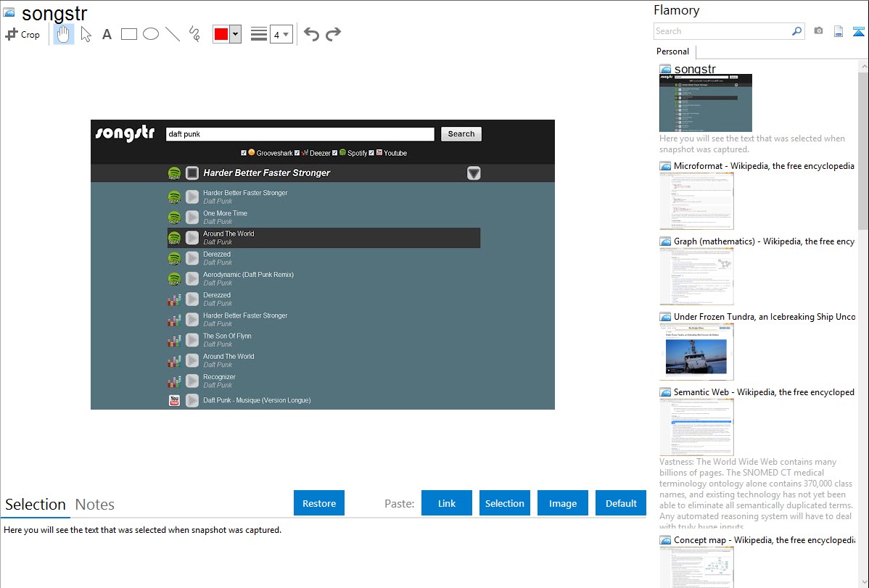This screenshot has width=869, height=588.
Task: Toggle the Deezer checkbox in snapshot
Action: pyautogui.click(x=297, y=153)
